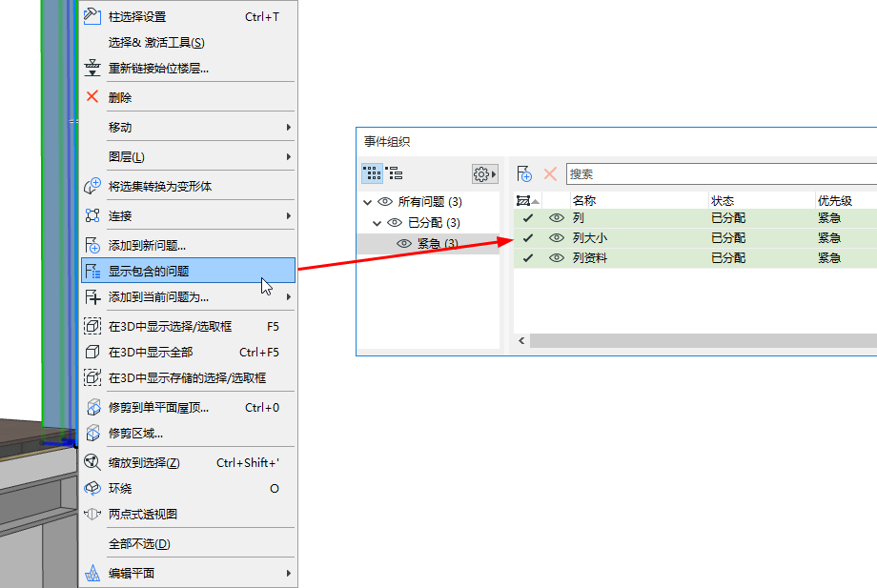
Task: Toggle checkmark for issue 列大小
Action: pyautogui.click(x=527, y=238)
